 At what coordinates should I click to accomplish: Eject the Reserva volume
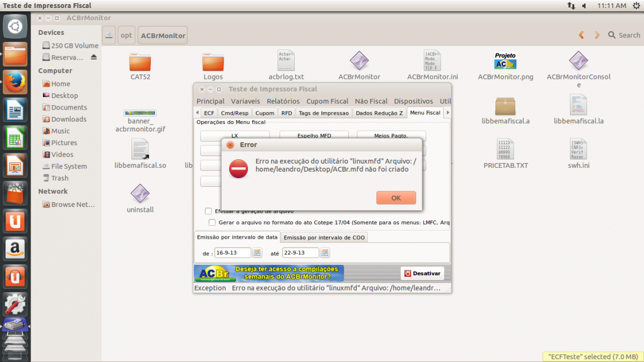[94, 57]
